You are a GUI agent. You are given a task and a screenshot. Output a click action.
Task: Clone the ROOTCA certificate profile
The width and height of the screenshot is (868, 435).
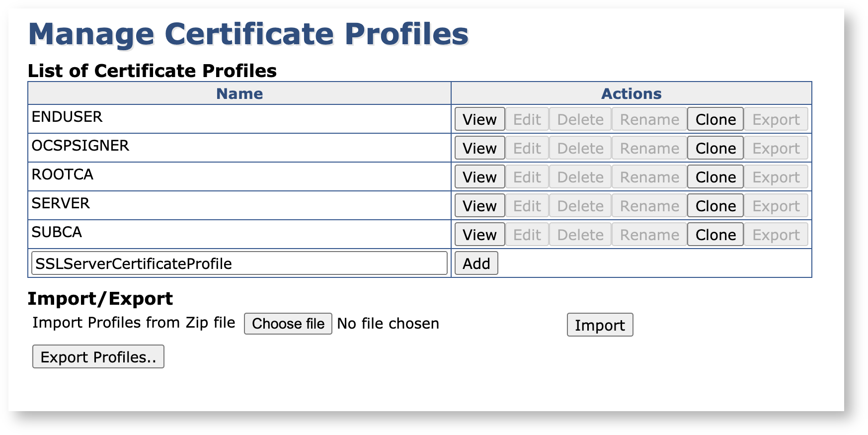[715, 177]
